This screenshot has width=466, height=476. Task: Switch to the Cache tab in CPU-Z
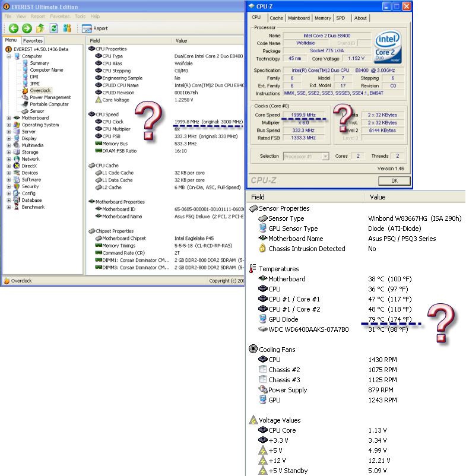(276, 18)
